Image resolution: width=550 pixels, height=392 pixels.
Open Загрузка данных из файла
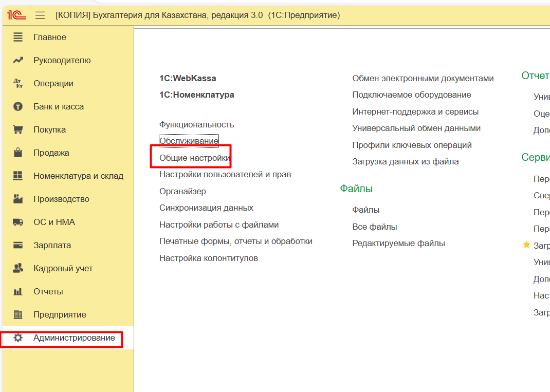coord(405,161)
